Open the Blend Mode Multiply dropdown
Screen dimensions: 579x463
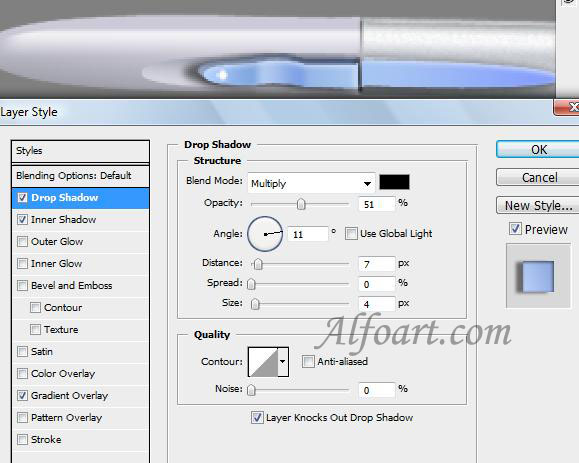[311, 183]
